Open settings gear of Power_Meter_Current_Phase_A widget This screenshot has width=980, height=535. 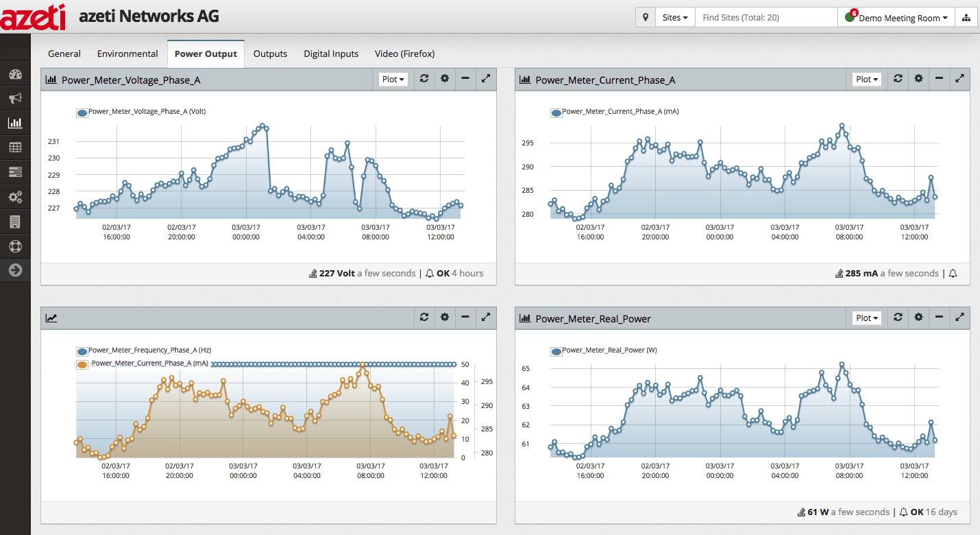pyautogui.click(x=918, y=79)
